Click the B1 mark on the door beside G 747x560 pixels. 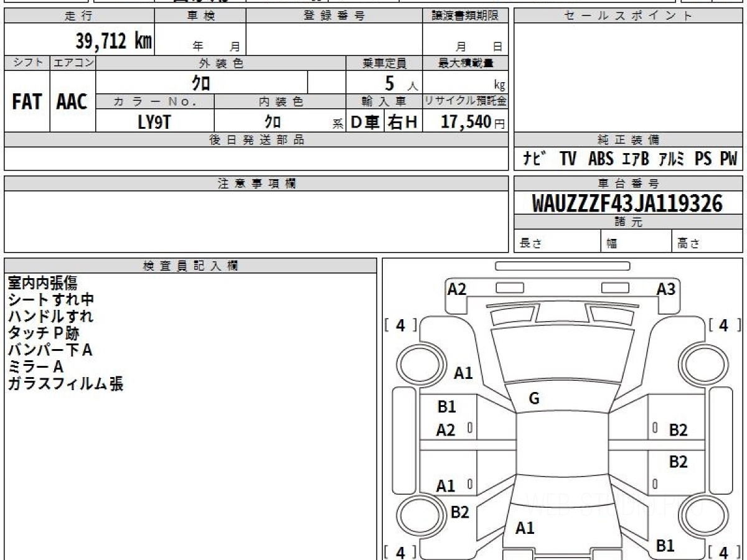[x=447, y=406]
